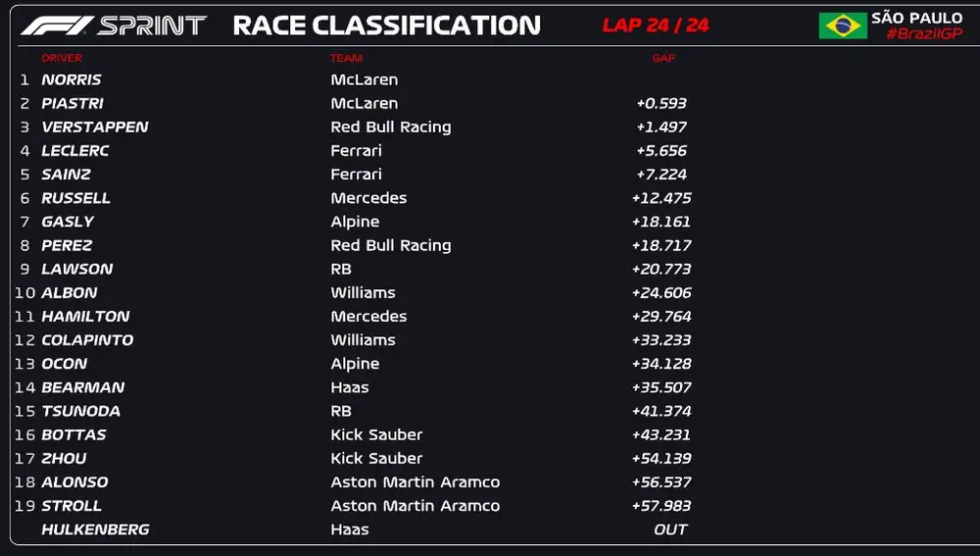Sort by the Driver column header
The width and height of the screenshot is (980, 556).
tap(62, 59)
